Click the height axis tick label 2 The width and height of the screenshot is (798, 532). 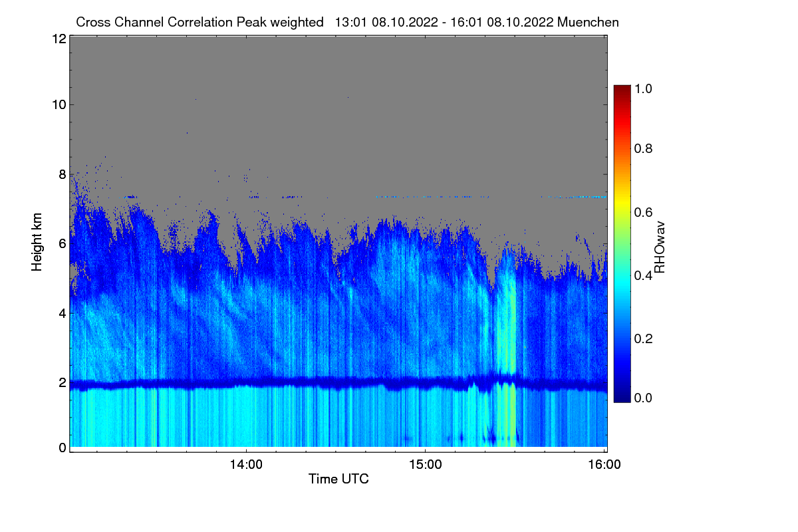pos(62,382)
